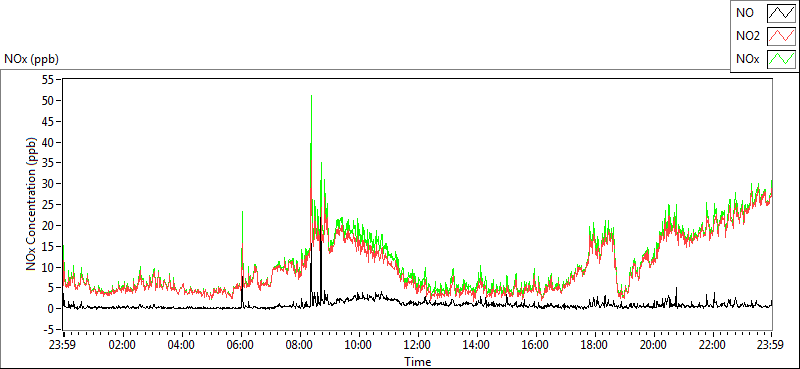Click the 50 y-axis tick label
The width and height of the screenshot is (800, 369).
point(47,101)
